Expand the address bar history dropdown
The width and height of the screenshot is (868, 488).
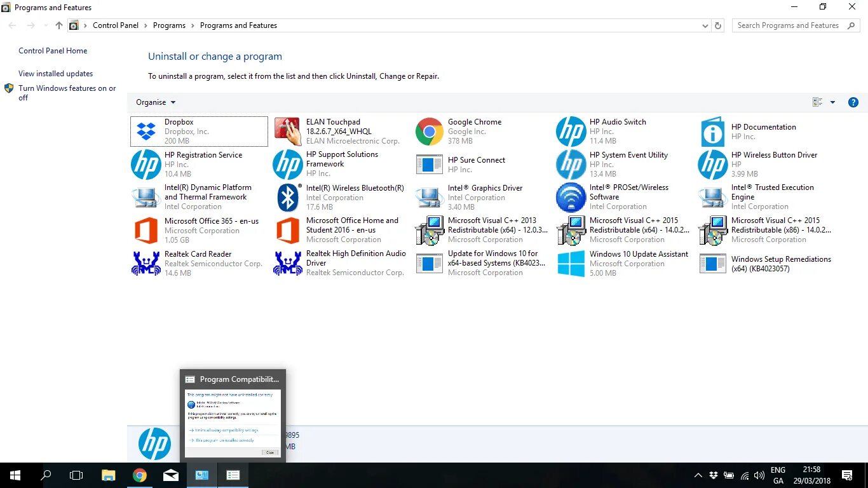point(705,26)
